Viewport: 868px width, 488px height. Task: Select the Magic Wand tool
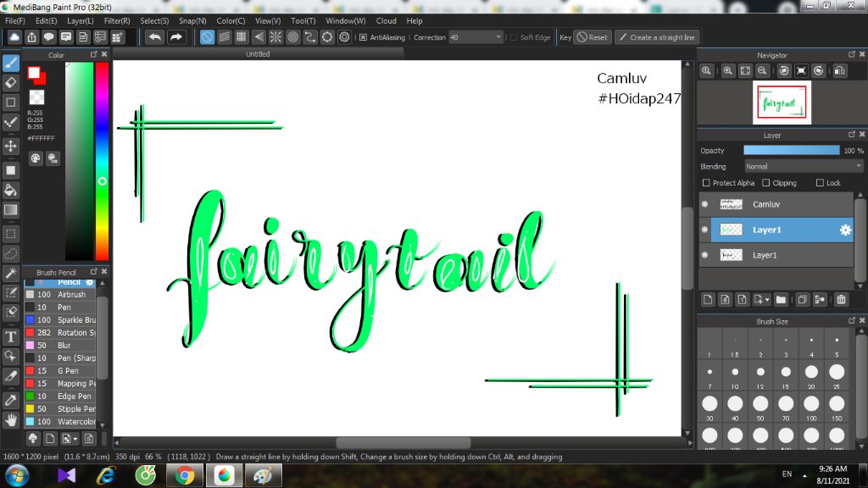pos(10,274)
